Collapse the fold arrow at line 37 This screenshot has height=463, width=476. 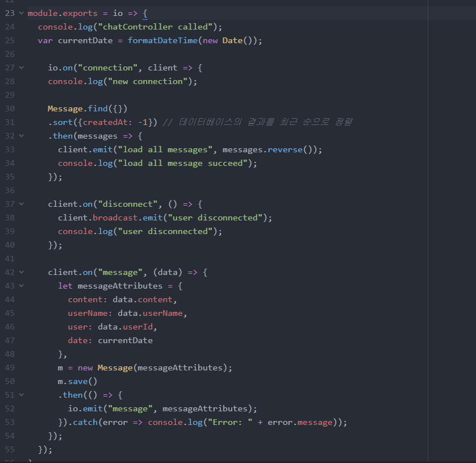[x=21, y=204]
